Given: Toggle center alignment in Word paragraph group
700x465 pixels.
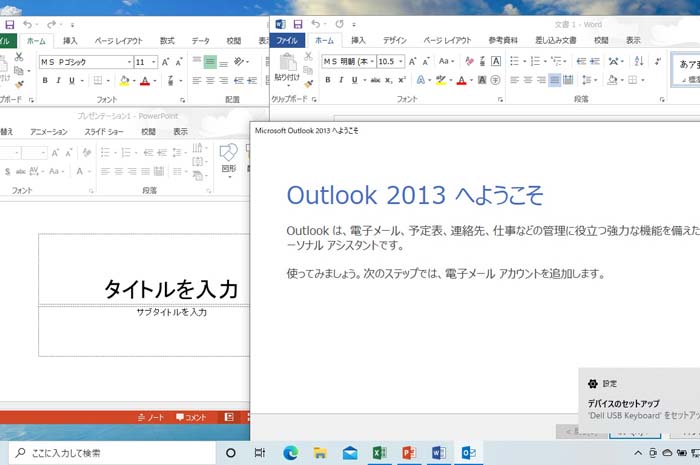Looking at the screenshot, I should pyautogui.click(x=528, y=80).
